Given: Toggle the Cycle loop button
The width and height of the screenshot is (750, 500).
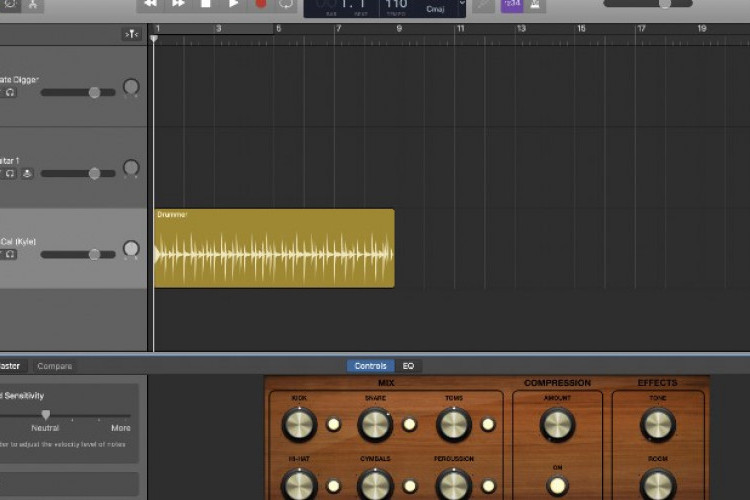Looking at the screenshot, I should [286, 4].
